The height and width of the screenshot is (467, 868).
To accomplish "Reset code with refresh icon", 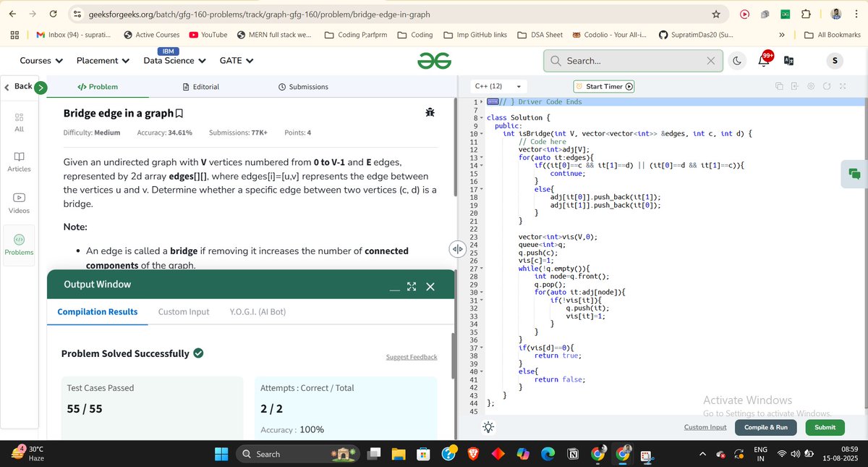I will (x=827, y=86).
